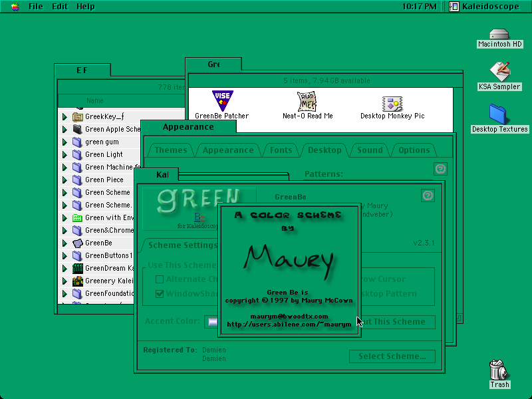
Task: Select the Neat-O Read Me icon
Action: pyautogui.click(x=307, y=101)
